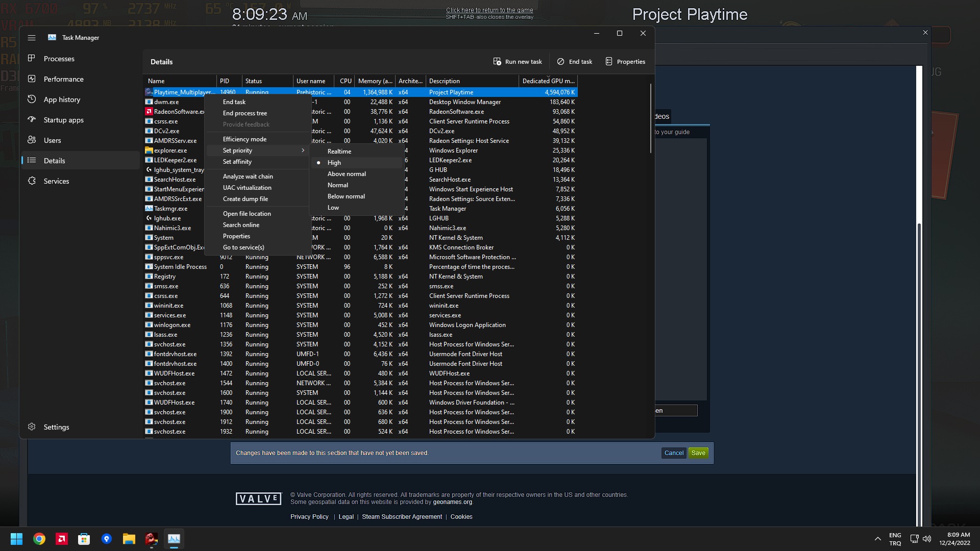Show hidden system tray icons

(877, 539)
